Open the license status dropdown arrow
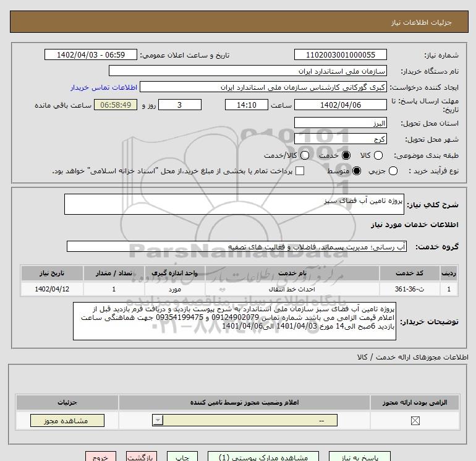Image resolution: width=476 pixels, height=461 pixels. coord(158,421)
